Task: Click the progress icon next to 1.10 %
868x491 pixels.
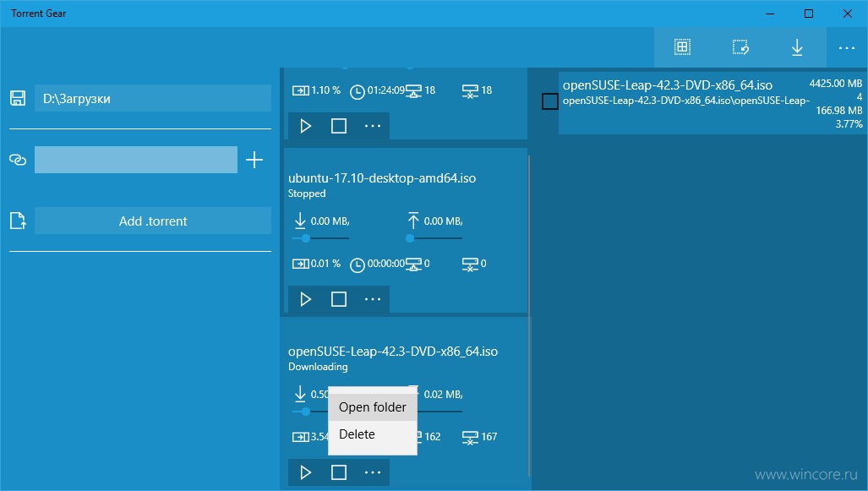Action: pos(301,90)
